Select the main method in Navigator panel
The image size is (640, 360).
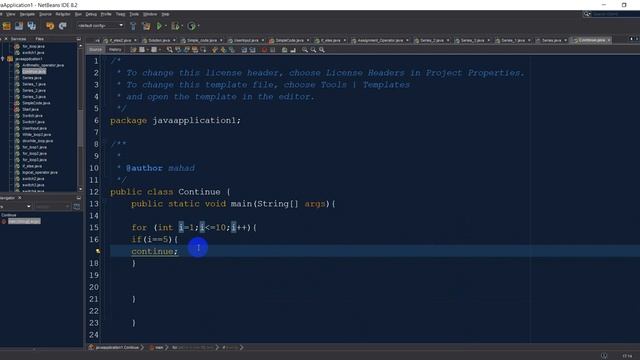point(24,221)
